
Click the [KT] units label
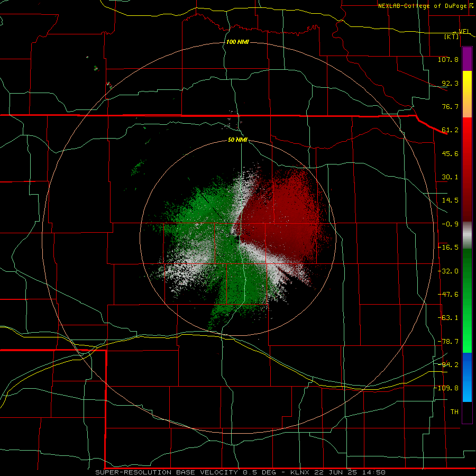click(452, 36)
